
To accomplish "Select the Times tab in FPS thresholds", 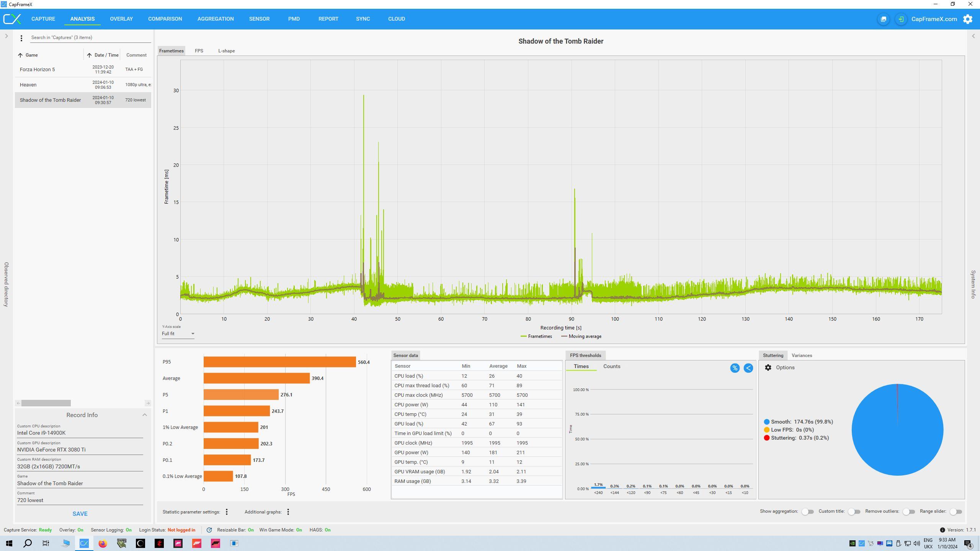I will 581,367.
